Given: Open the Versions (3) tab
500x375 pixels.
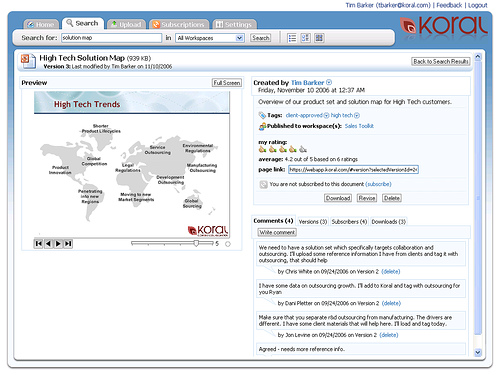Looking at the screenshot, I should coord(313,222).
